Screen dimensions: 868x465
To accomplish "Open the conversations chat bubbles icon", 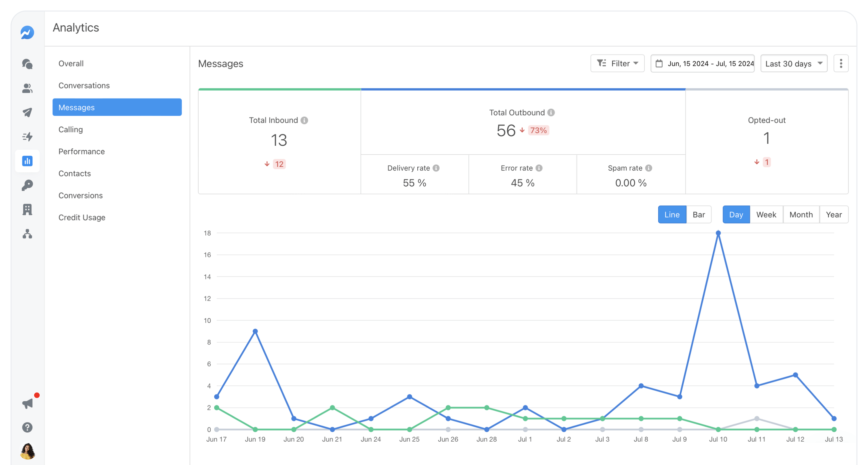I will point(27,64).
